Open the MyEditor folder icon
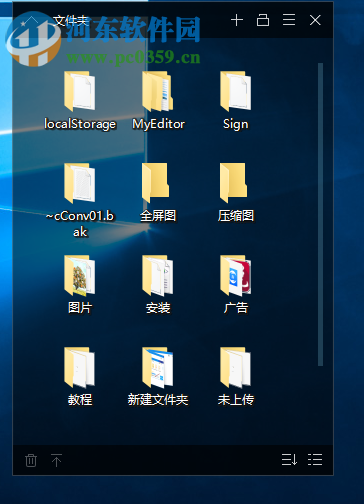The height and width of the screenshot is (504, 364). coord(158,91)
